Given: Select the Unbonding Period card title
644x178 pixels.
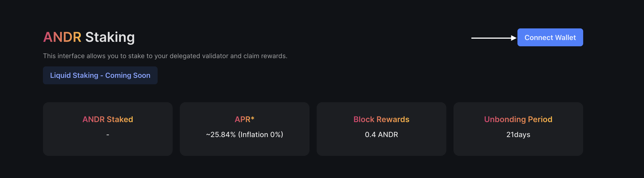Looking at the screenshot, I should click(518, 119).
